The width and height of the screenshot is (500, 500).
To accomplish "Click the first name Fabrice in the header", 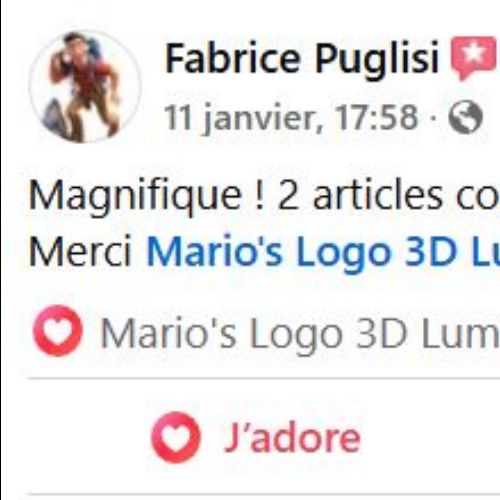I will click(x=233, y=57).
